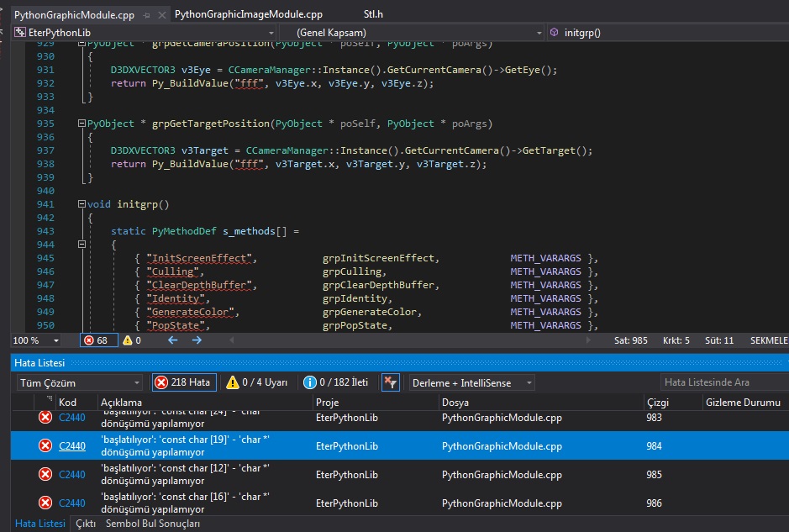Screen dimensions: 789x532
Task: Switch to PythonGraphicImageModule.cpp tab
Action: pyautogui.click(x=249, y=14)
